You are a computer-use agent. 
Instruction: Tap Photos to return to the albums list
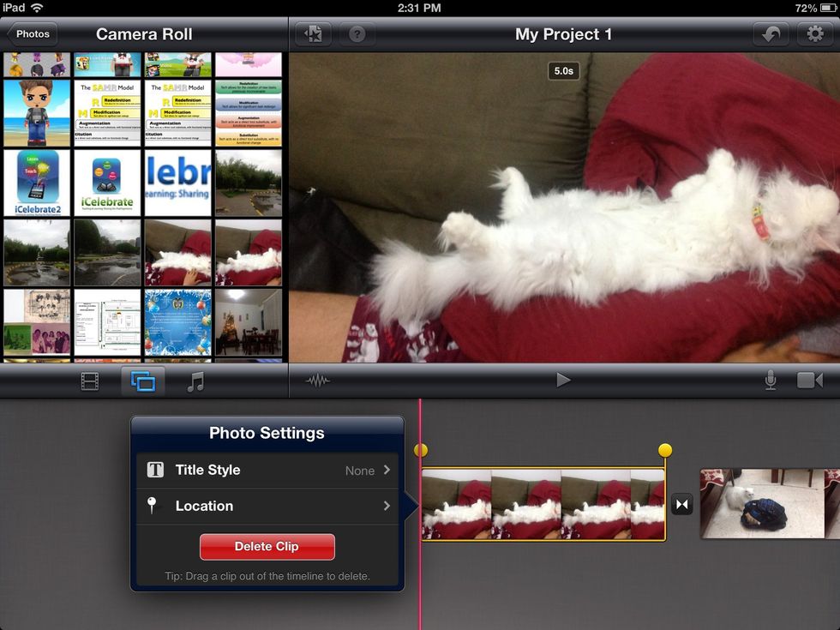32,34
